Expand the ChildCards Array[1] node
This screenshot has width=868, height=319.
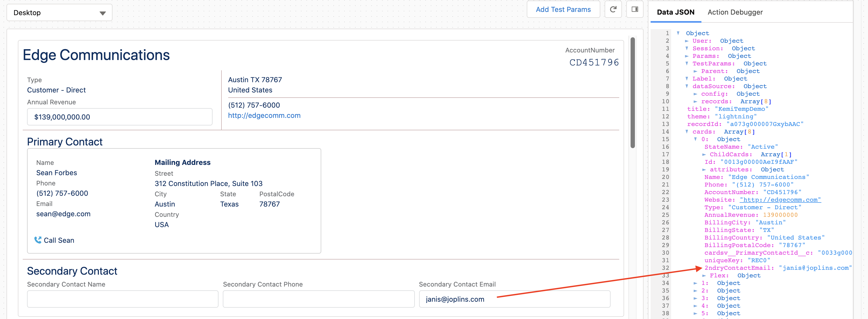(x=704, y=154)
